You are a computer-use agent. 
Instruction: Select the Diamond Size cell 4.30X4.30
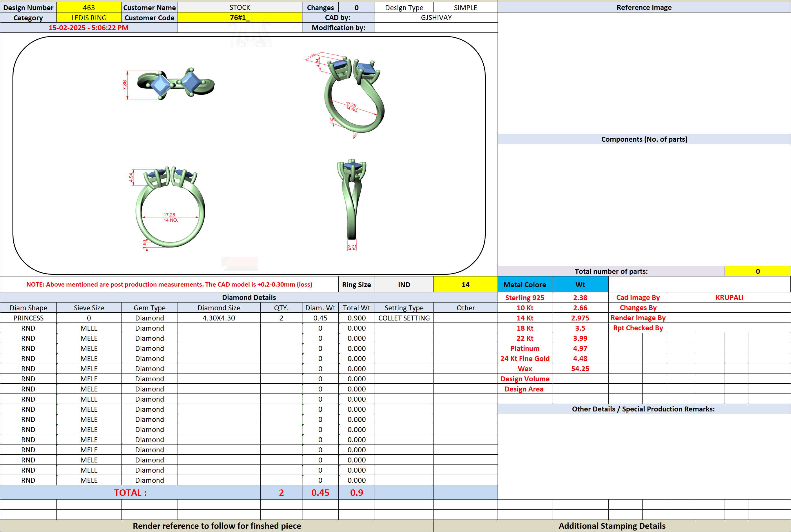point(219,318)
